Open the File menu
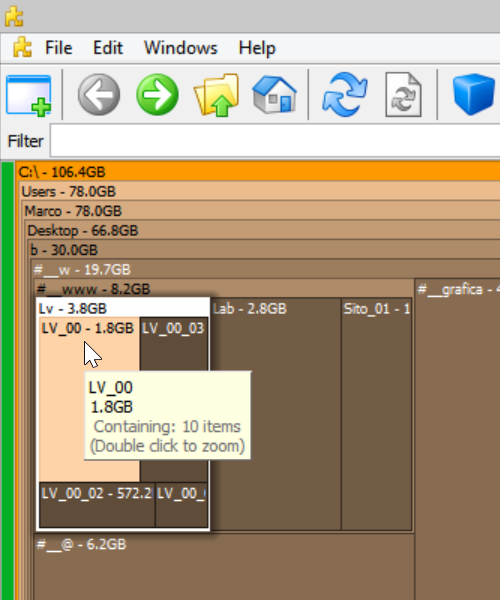Screen dimensions: 500x600 [x=59, y=48]
